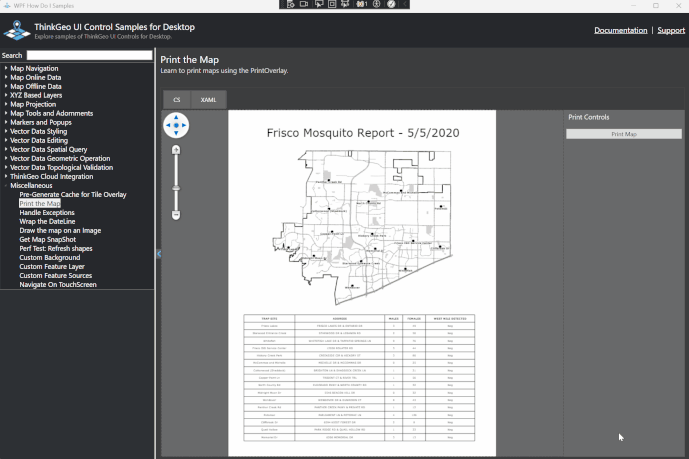Image resolution: width=689 pixels, height=459 pixels.
Task: Click the Frisco Mosquito Report title text
Action: (363, 133)
